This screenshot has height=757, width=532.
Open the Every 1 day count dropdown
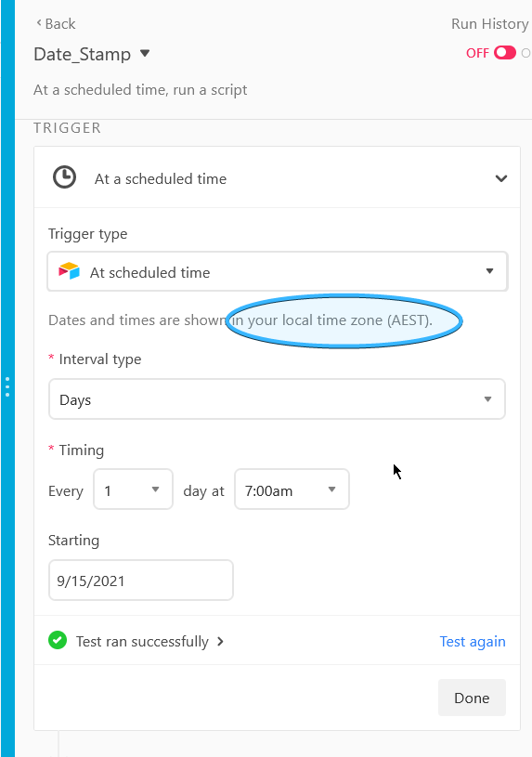point(134,489)
